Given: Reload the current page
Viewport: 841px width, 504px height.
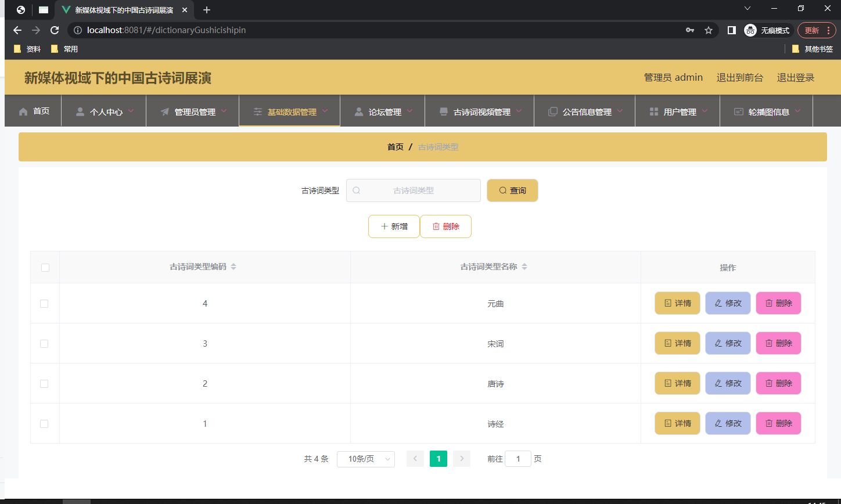Looking at the screenshot, I should pyautogui.click(x=55, y=30).
